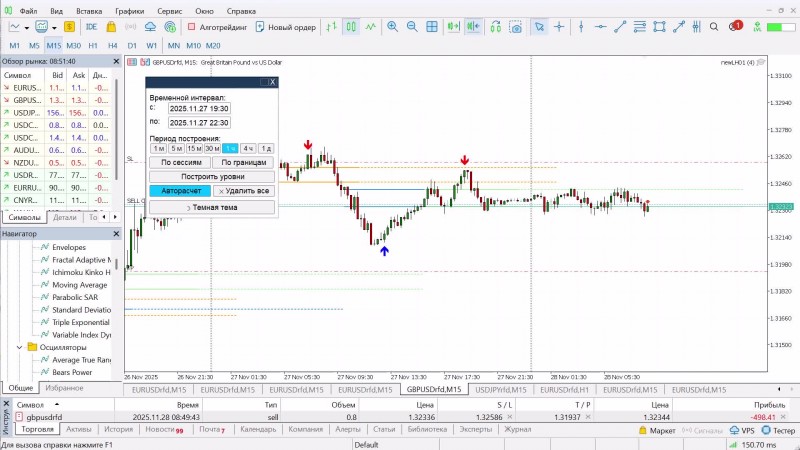Open the cloud VPS hosting icon
Screen dimensions: 800x450
coord(151,27)
